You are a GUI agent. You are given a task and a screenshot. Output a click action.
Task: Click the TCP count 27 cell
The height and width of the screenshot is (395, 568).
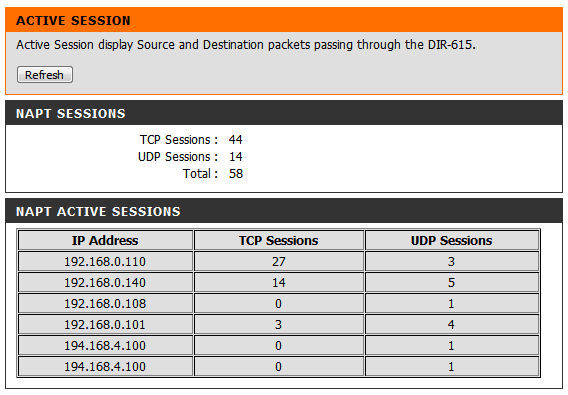[x=279, y=261]
